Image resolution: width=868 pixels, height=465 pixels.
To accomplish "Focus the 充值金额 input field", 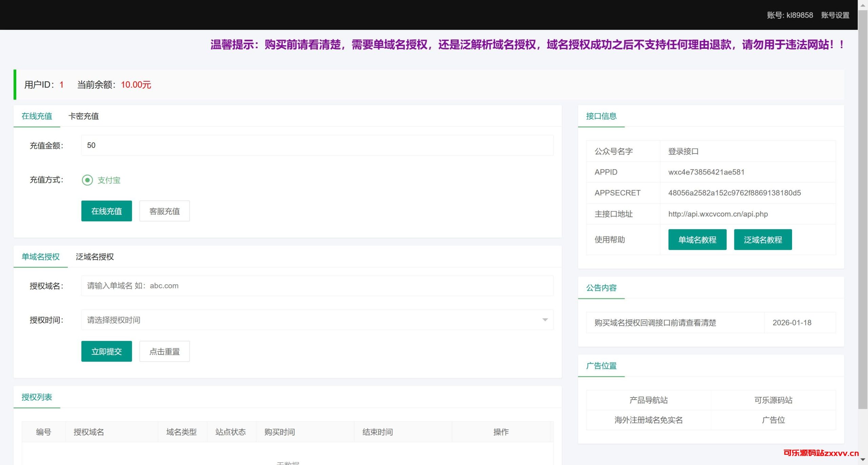I will click(317, 145).
